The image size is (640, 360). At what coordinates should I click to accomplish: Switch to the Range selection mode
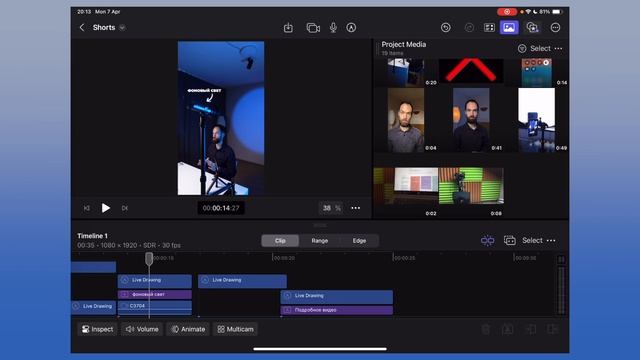320,241
